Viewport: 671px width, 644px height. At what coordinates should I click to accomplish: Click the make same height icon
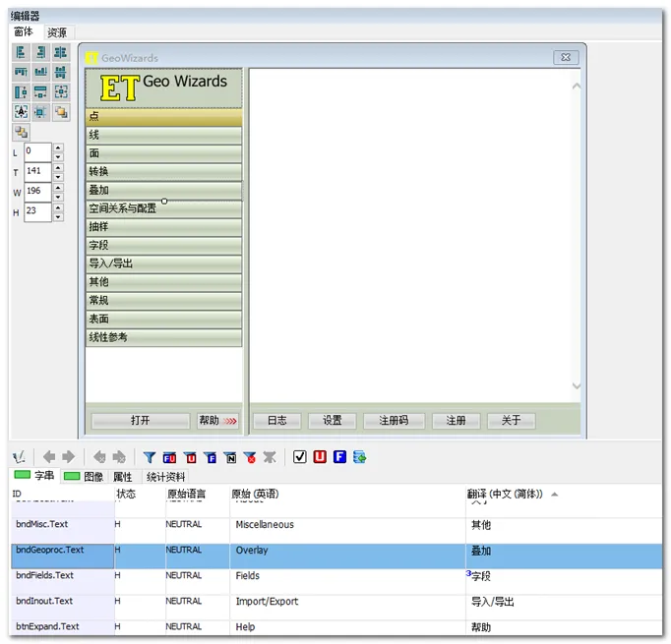(21, 92)
